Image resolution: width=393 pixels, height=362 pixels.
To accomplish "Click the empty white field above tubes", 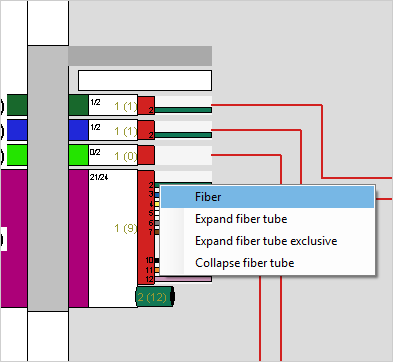I will pos(145,80).
